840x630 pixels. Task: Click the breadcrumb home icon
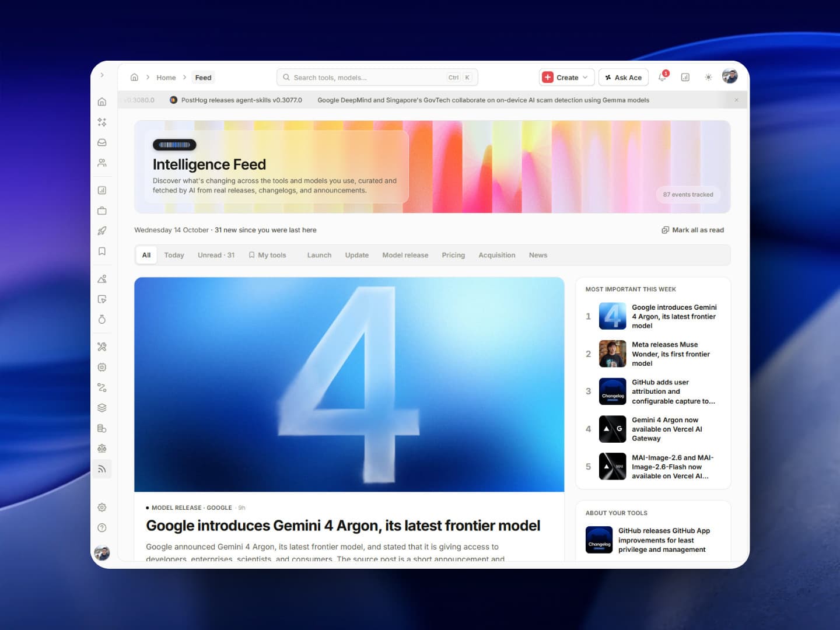pyautogui.click(x=134, y=77)
